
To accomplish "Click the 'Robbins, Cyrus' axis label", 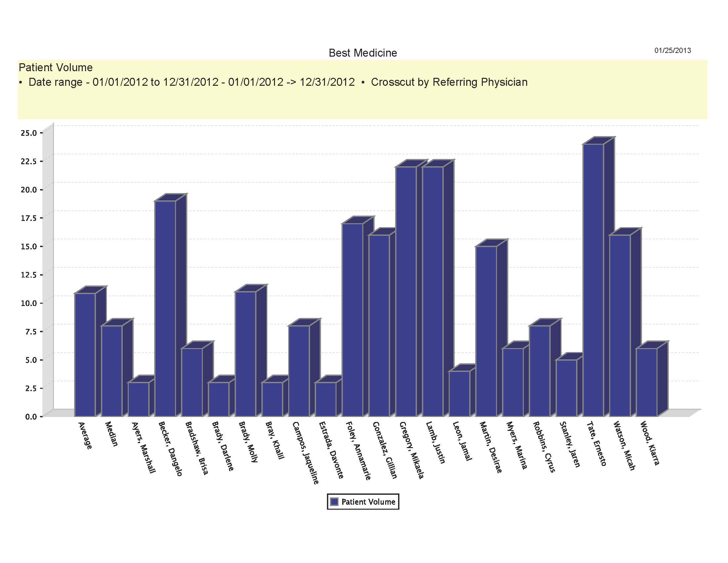I will click(x=544, y=447).
